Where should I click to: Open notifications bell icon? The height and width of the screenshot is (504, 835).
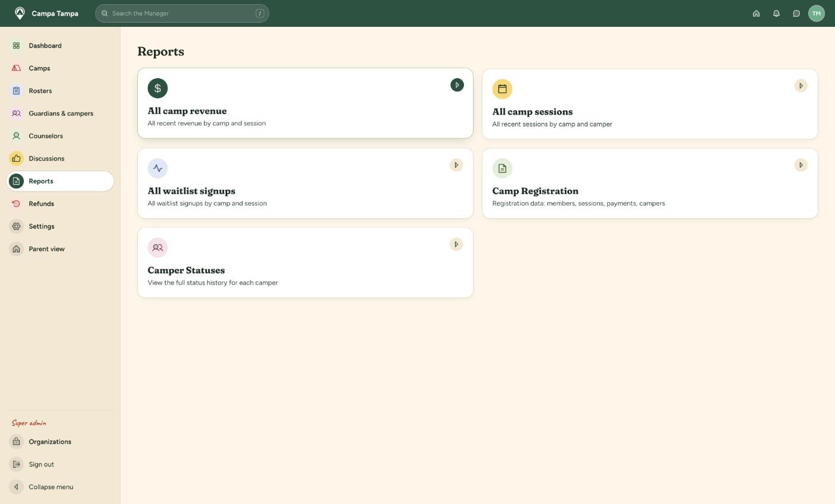point(776,13)
